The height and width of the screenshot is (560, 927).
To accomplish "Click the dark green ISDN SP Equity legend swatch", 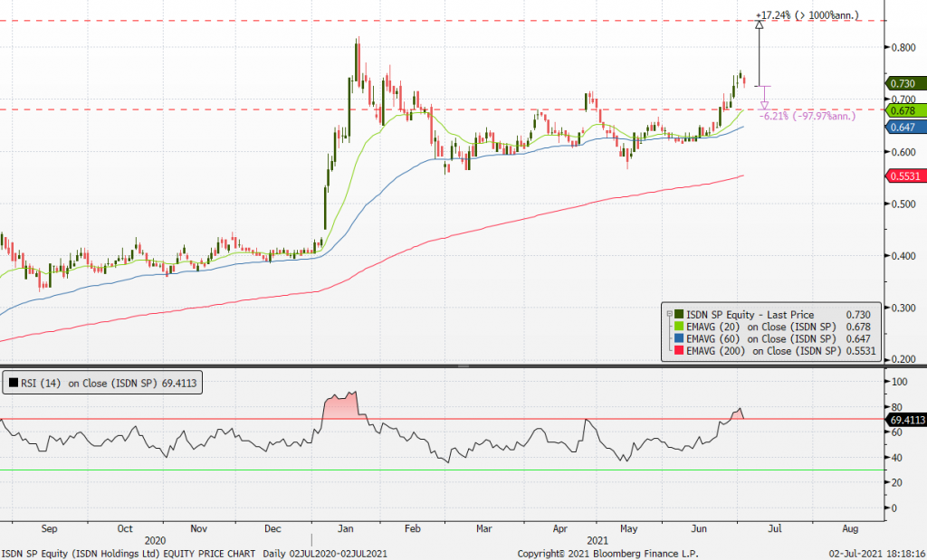I will point(679,314).
